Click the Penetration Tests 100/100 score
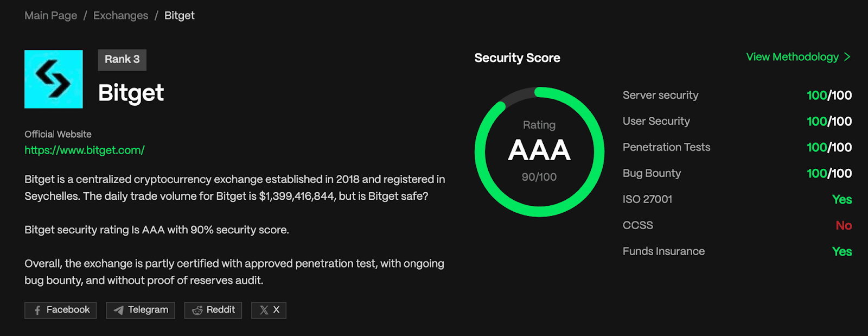This screenshot has width=868, height=336. coord(829,148)
